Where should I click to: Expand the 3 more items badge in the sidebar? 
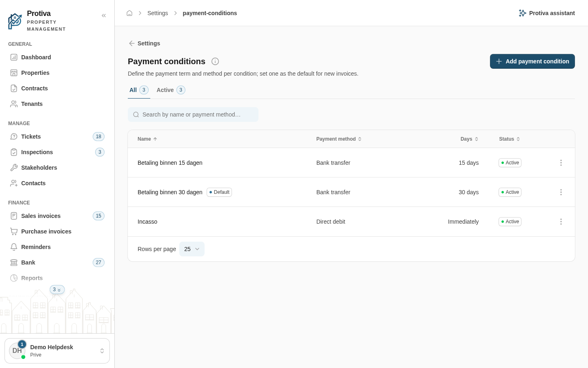[x=57, y=289]
